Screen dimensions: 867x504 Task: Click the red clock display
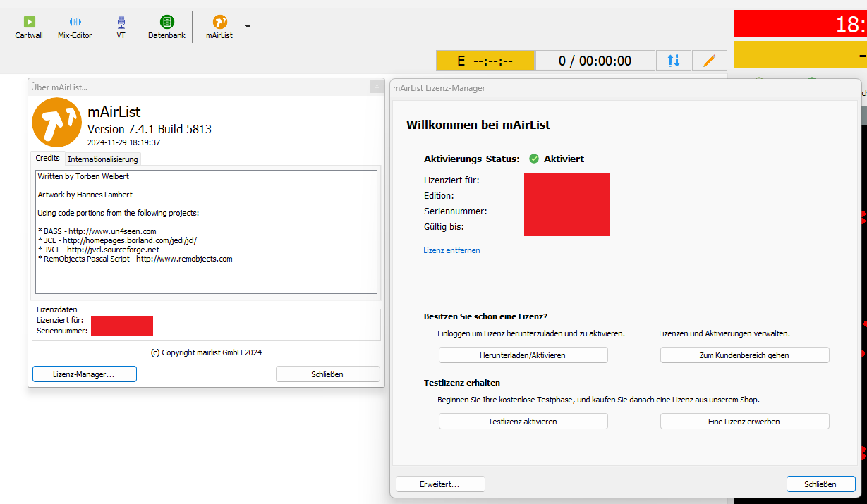(x=800, y=24)
